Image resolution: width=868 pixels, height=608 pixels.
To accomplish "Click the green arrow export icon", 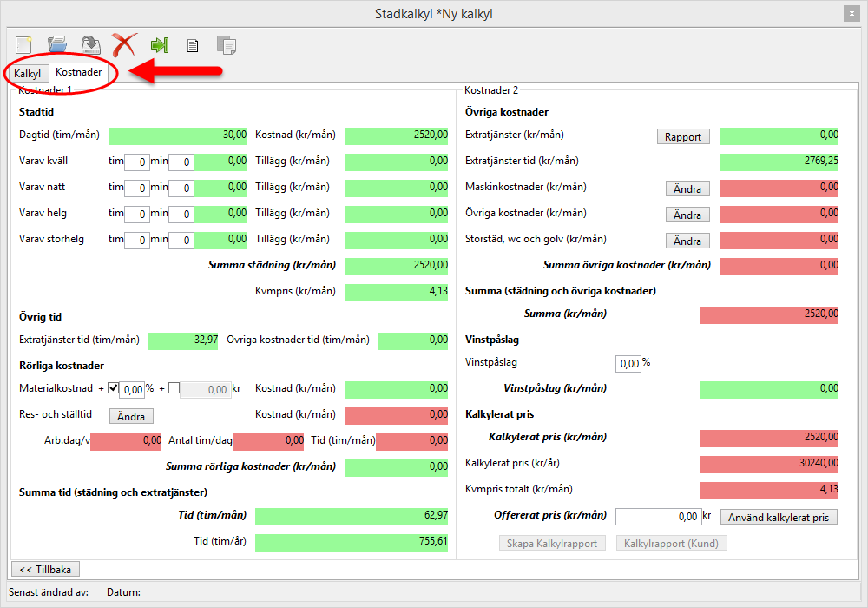I will point(159,44).
